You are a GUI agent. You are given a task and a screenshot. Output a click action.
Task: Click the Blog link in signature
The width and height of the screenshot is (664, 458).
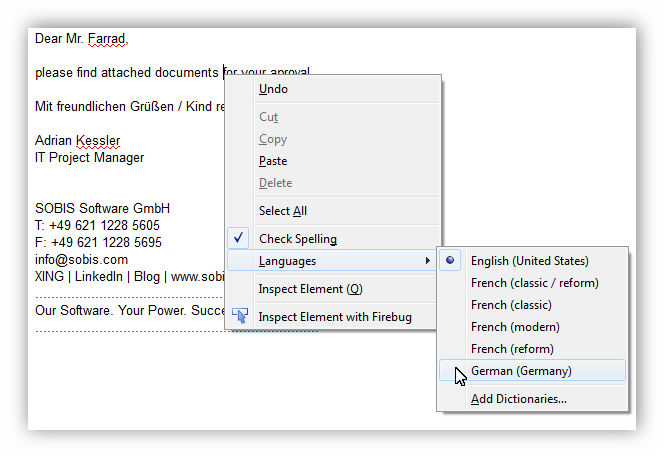point(147,276)
